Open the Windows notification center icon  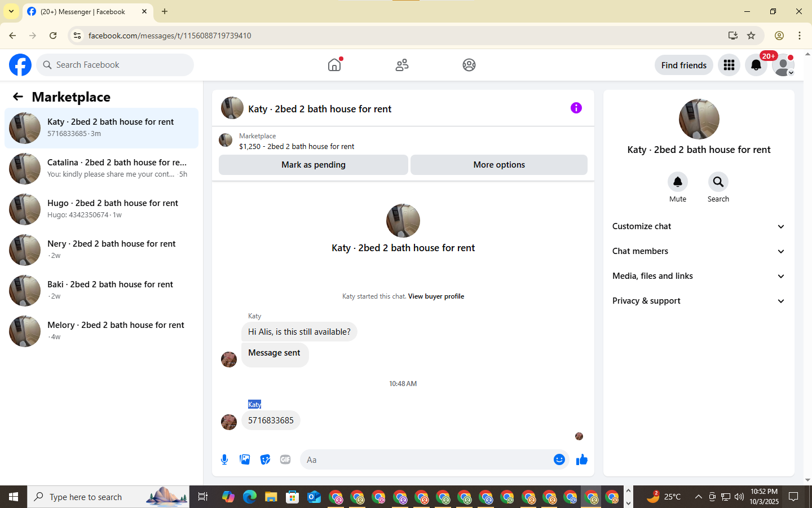tap(793, 497)
